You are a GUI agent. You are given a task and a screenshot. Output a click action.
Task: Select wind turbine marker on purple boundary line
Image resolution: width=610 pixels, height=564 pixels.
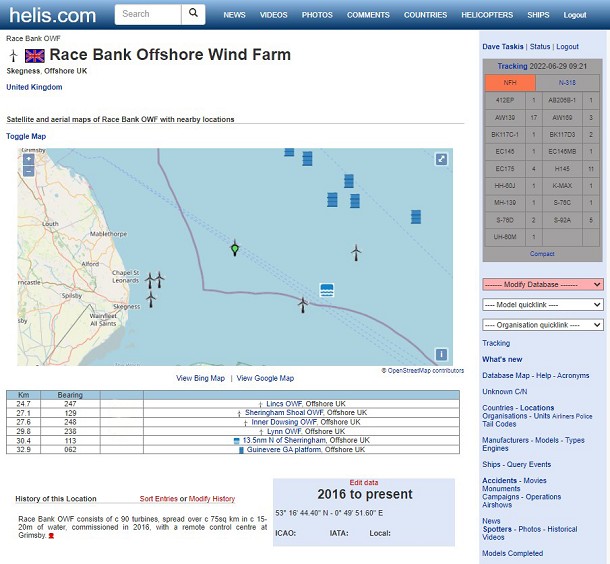303,304
